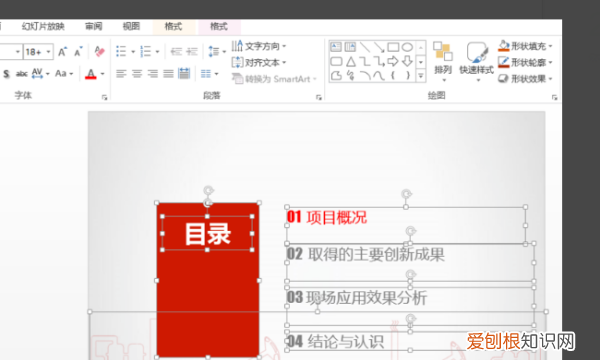Image resolution: width=600 pixels, height=360 pixels.
Task: Open numbering style dropdown arrow
Action: pos(157,52)
